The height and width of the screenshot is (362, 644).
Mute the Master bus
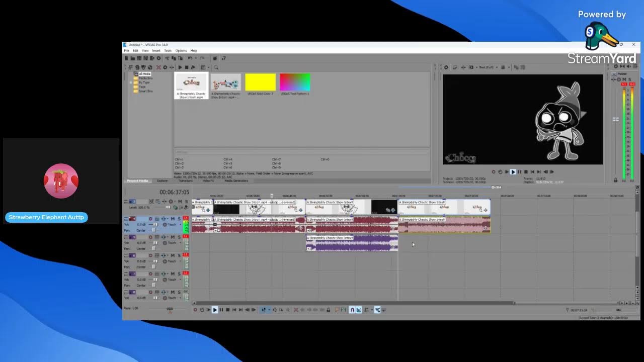coord(624,79)
